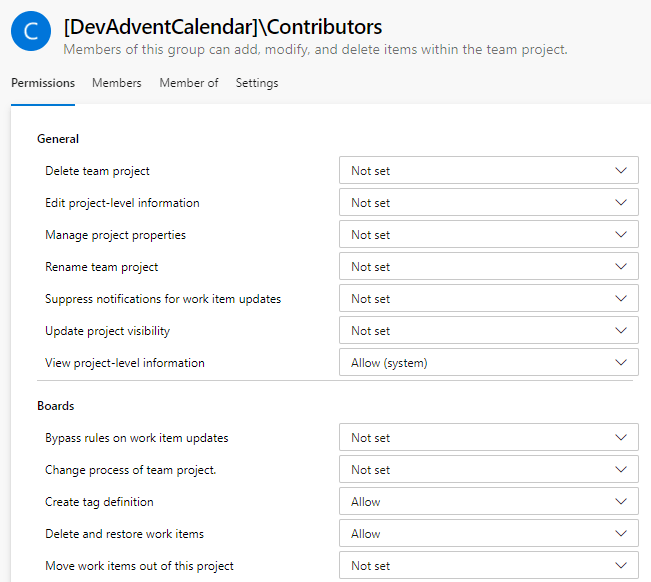Open Manage project properties permission dropdown
The width and height of the screenshot is (651, 582).
(488, 235)
